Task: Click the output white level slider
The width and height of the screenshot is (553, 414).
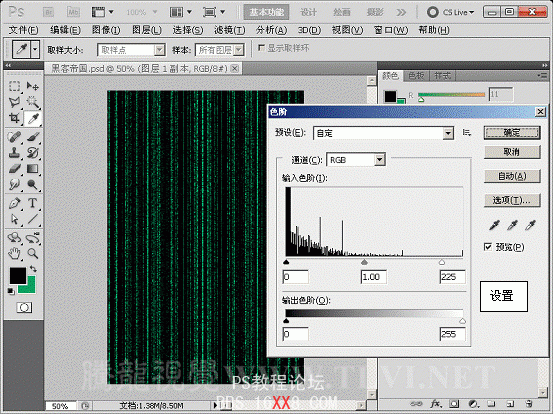Action: coord(462,321)
